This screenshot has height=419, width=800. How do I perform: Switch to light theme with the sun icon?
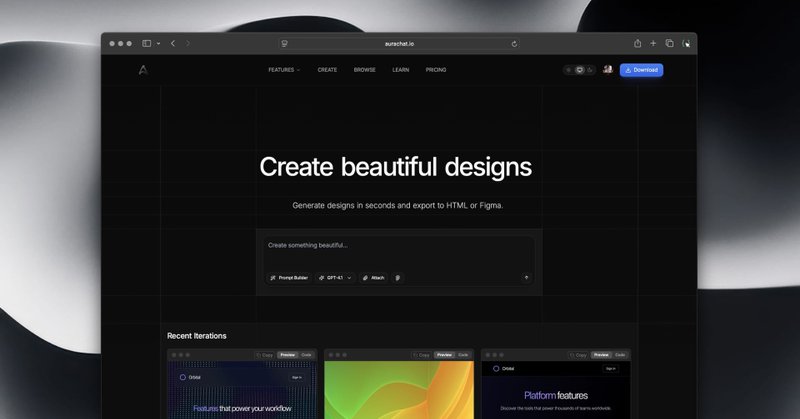coord(569,70)
